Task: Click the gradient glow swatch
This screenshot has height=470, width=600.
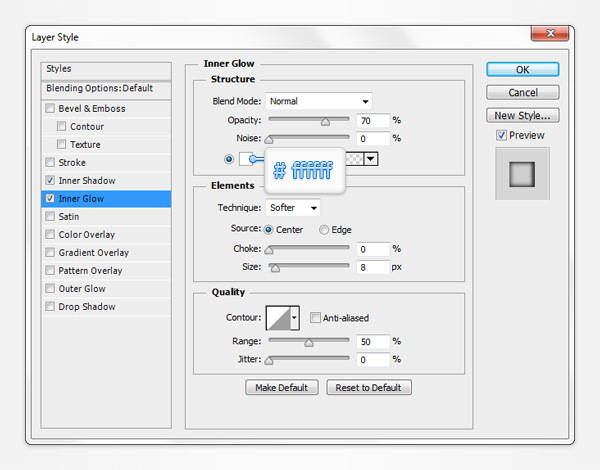Action: [353, 158]
